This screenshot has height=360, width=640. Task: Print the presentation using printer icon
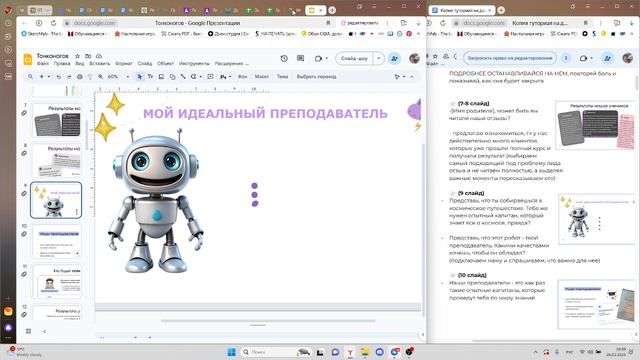click(x=80, y=76)
